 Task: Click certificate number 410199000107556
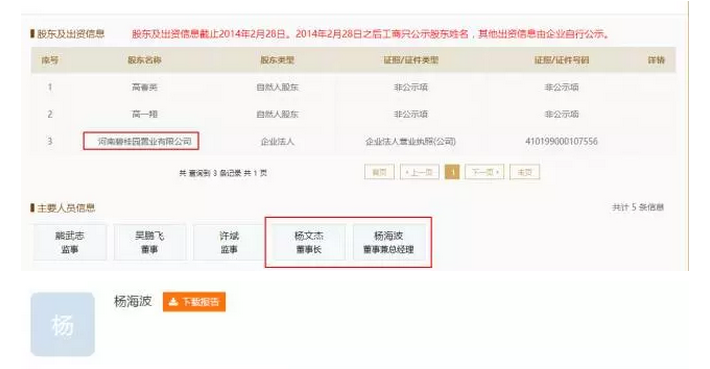(561, 141)
